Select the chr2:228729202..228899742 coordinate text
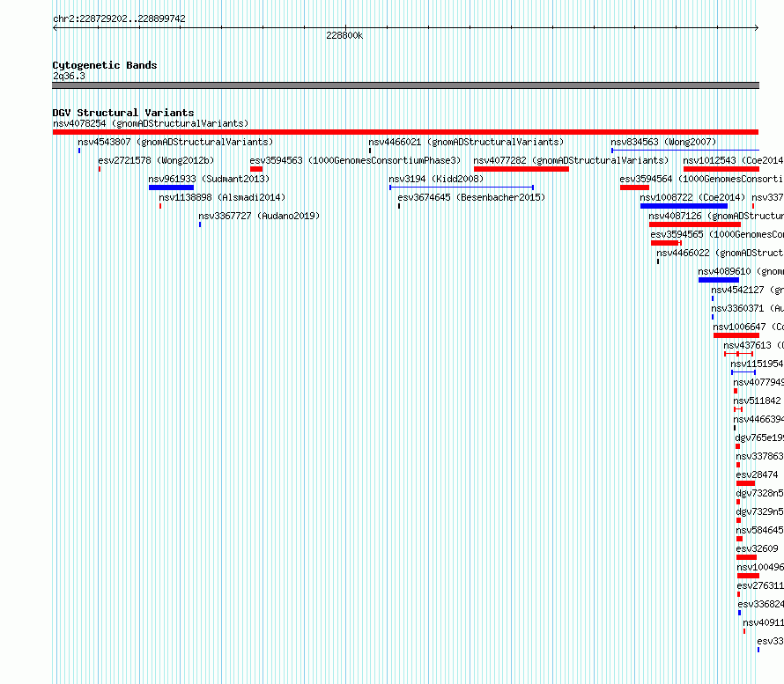784x684 pixels. [x=119, y=18]
